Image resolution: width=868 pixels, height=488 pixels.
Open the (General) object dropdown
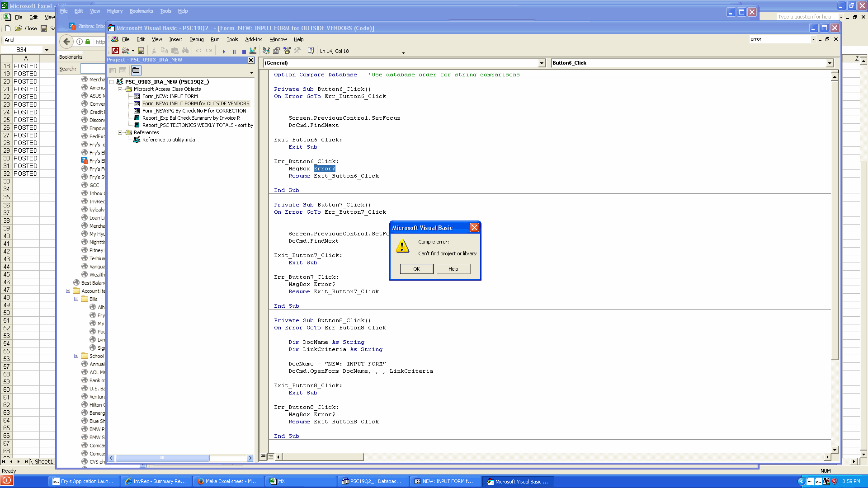[x=542, y=63]
